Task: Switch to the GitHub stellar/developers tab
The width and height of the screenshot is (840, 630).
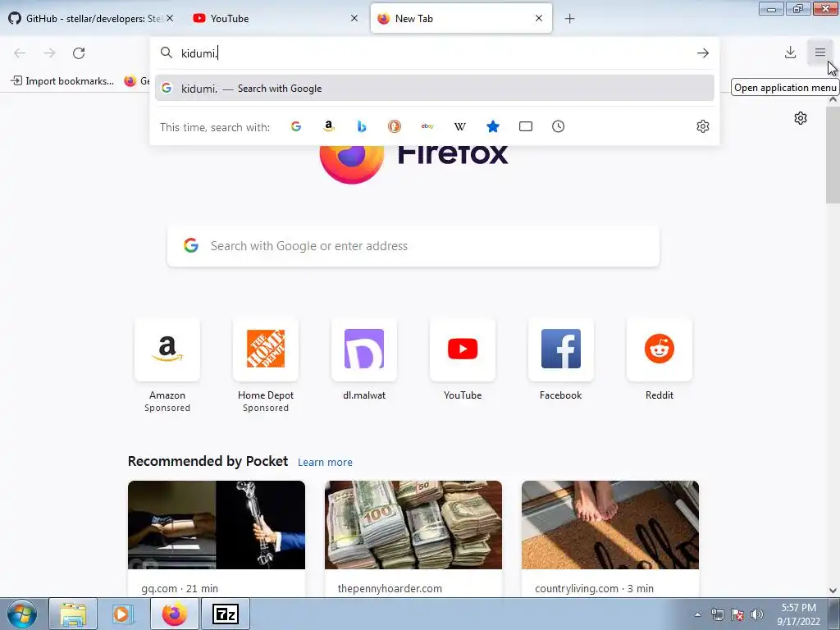Action: click(85, 19)
